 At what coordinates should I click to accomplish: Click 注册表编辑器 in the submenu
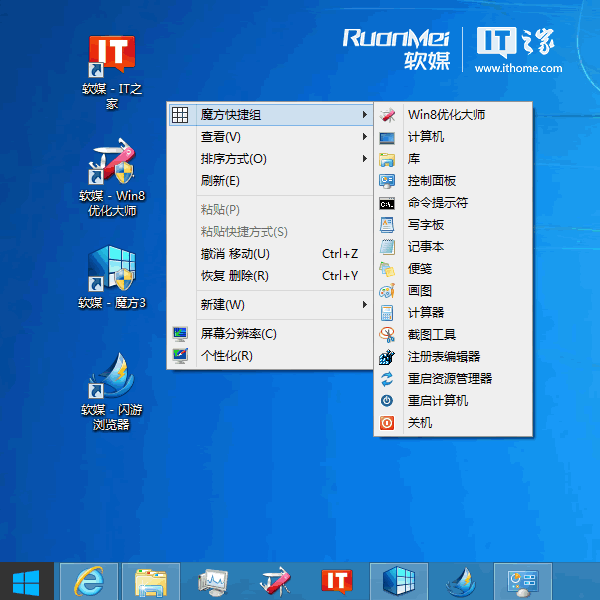(443, 356)
